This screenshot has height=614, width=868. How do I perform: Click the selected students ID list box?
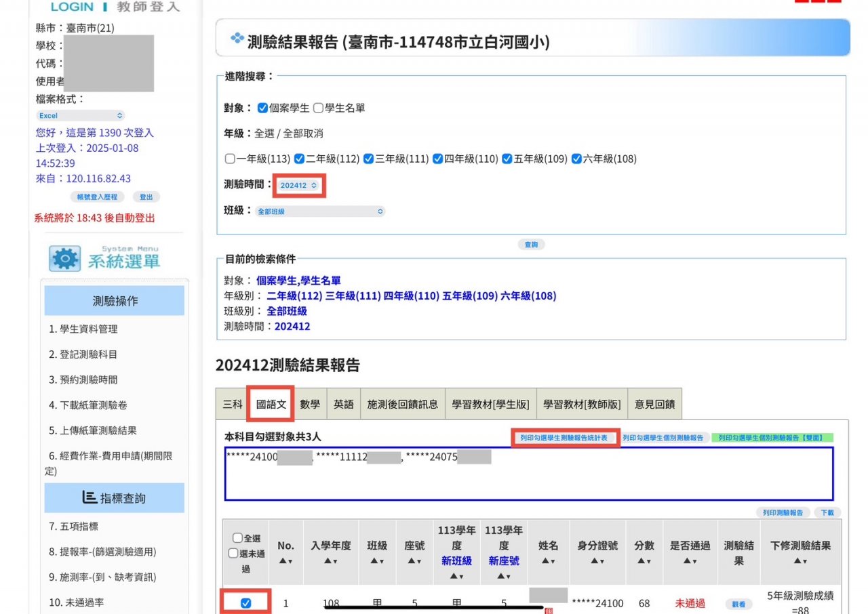[529, 474]
